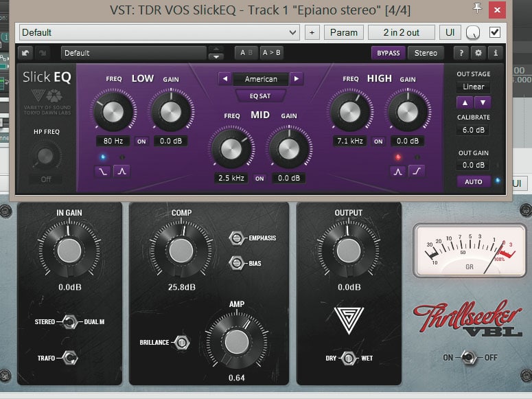Toggle the EQ SAT button
The image size is (532, 399).
[x=260, y=96]
